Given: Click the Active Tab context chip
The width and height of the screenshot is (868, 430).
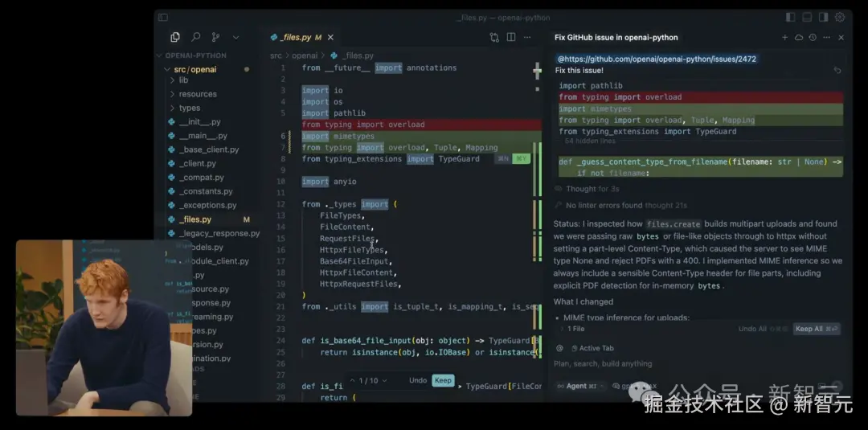Looking at the screenshot, I should pyautogui.click(x=592, y=348).
